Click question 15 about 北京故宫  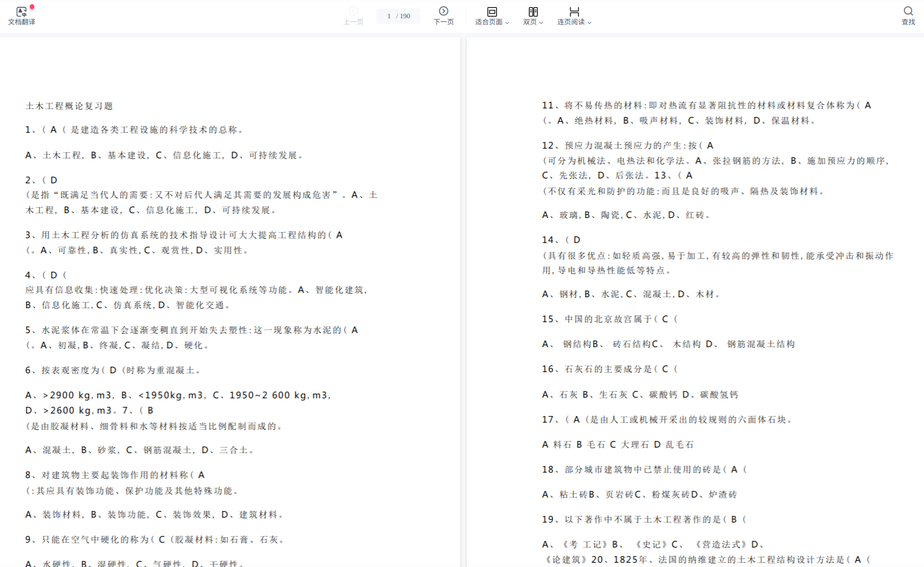tap(609, 319)
